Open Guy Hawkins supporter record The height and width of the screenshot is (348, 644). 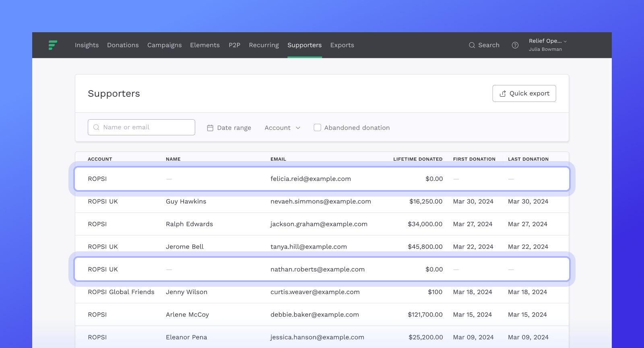186,201
